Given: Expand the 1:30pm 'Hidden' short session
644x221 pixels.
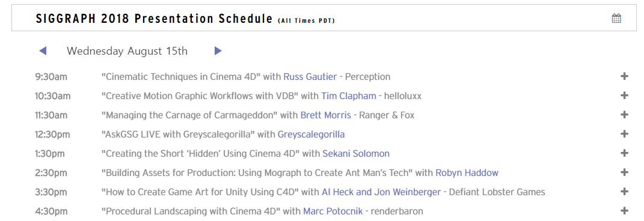Looking at the screenshot, I should (624, 153).
